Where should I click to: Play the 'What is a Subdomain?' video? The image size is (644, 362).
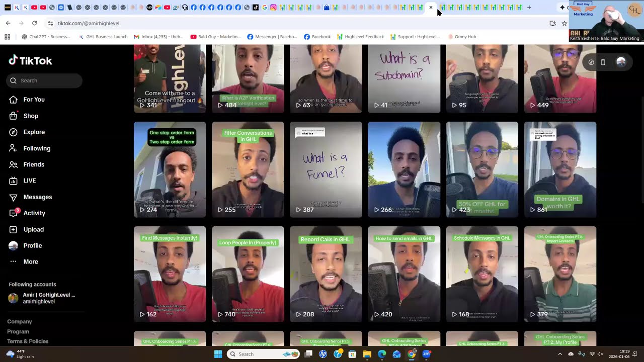tap(404, 78)
